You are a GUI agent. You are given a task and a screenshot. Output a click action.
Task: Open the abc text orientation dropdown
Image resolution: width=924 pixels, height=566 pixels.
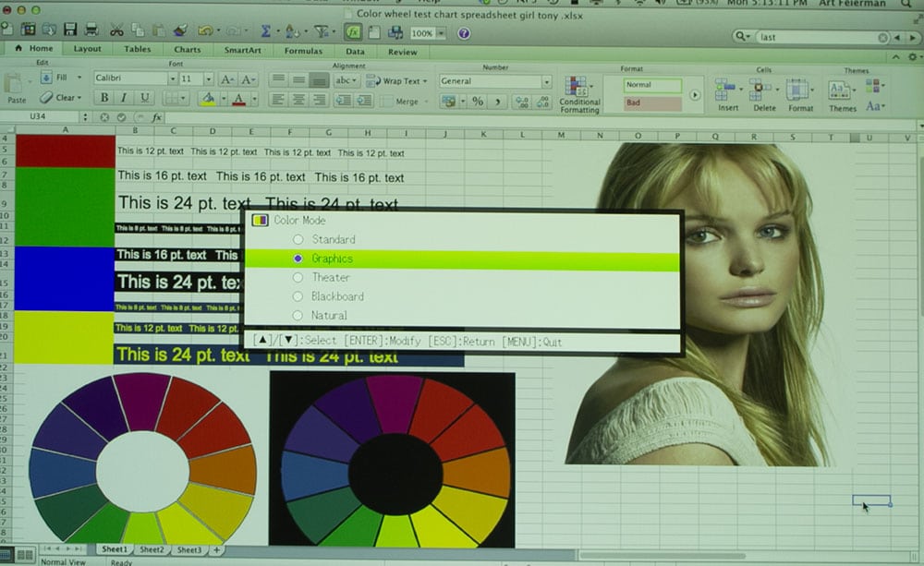[x=346, y=80]
